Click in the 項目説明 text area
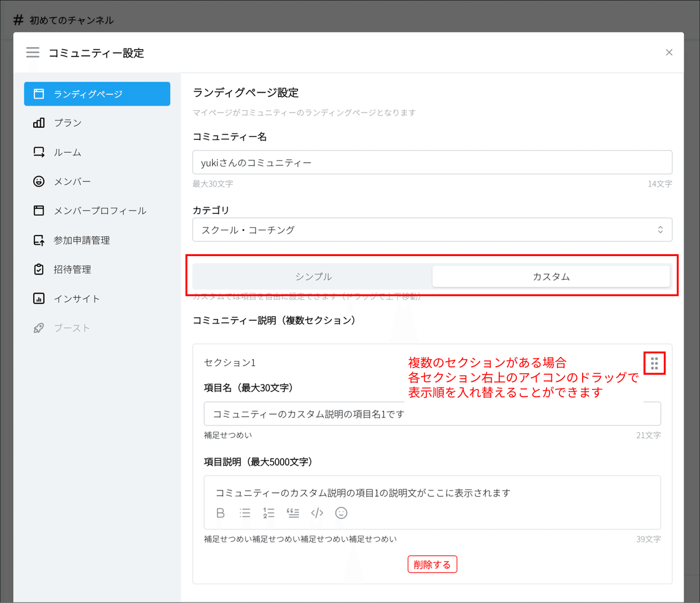This screenshot has width=700, height=603. tap(432, 492)
